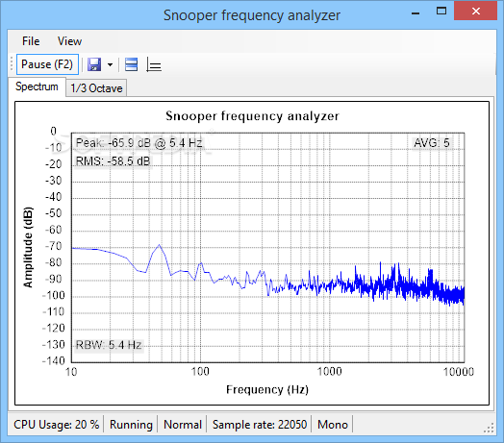
Task: Click the blue floppy save icon
Action: click(x=94, y=64)
